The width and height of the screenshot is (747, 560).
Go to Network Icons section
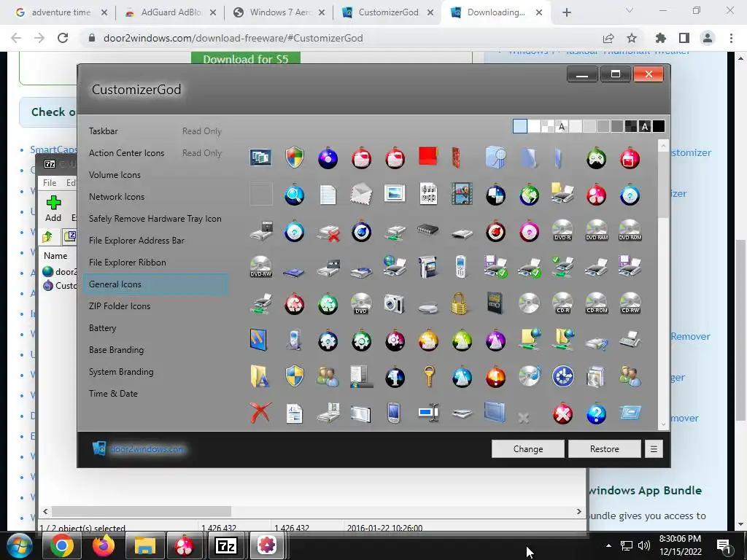coord(116,197)
